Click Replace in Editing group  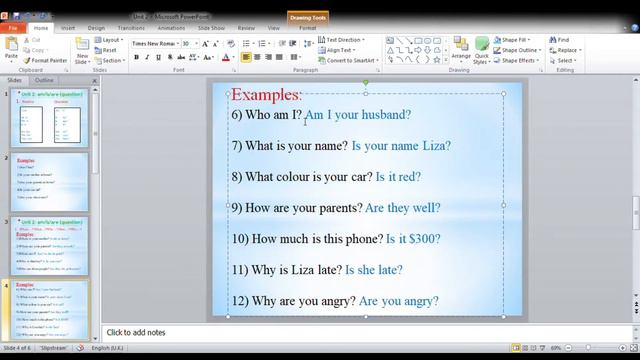click(565, 50)
